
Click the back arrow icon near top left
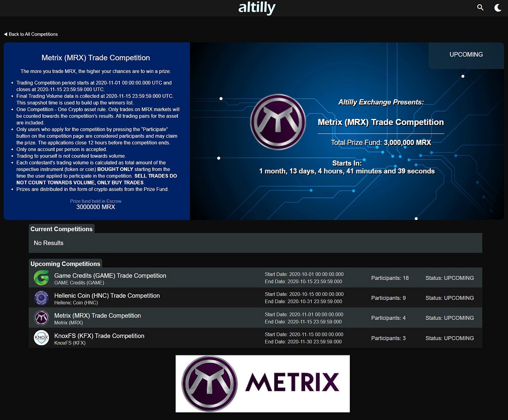(5, 34)
